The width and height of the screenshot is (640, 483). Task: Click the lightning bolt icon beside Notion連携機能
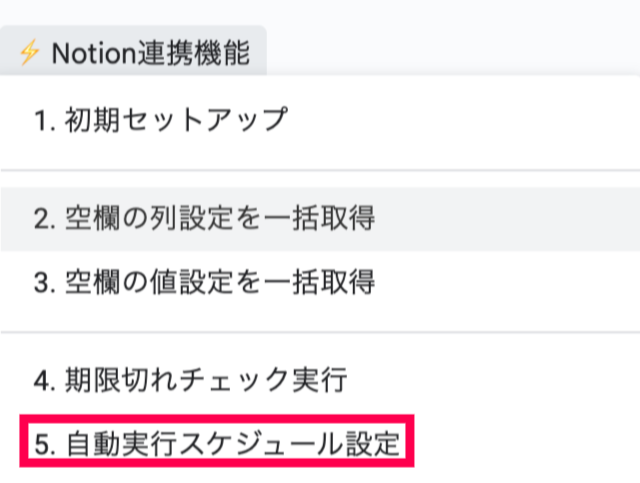pyautogui.click(x=29, y=53)
